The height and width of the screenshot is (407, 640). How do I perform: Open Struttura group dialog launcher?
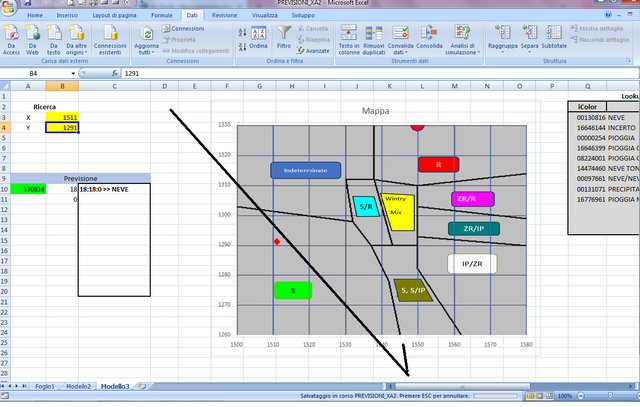[629, 61]
